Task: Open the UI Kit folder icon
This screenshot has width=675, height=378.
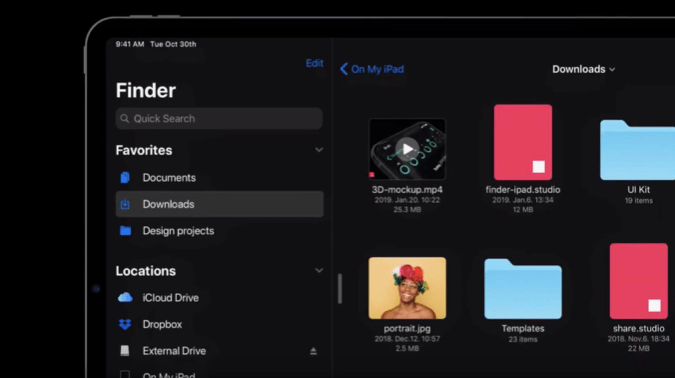Action: 638,150
